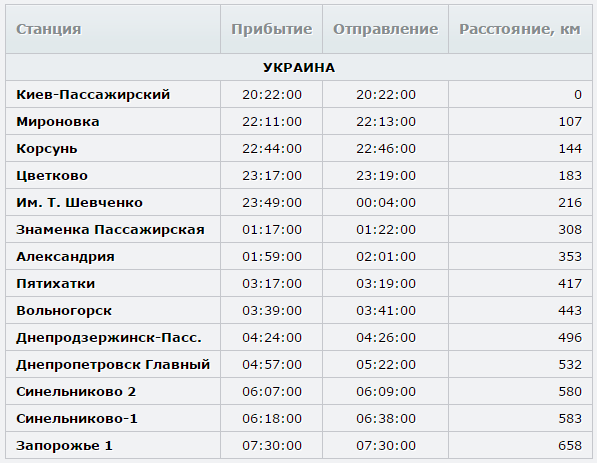Click the Цветково station row
Viewport: 597px width, 463px height.
pyautogui.click(x=299, y=176)
